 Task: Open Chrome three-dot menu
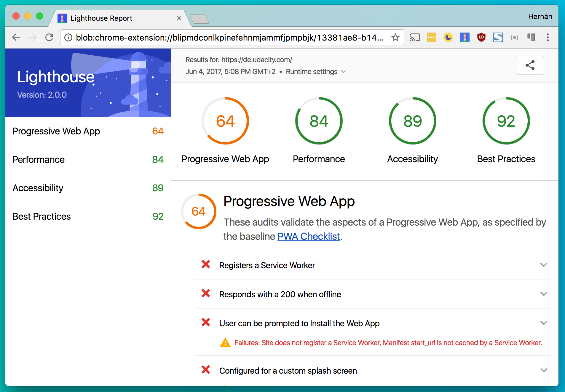tap(548, 38)
